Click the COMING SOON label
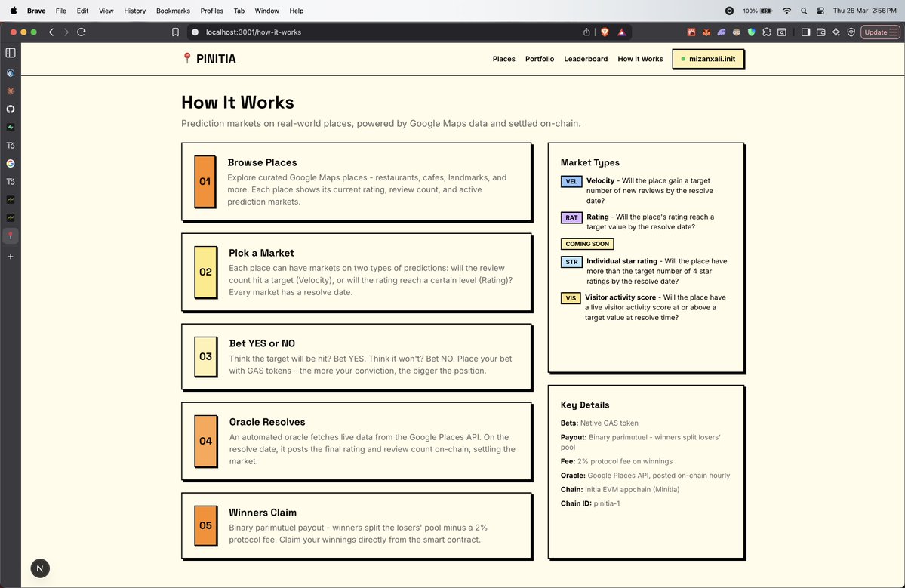This screenshot has width=905, height=588. (x=587, y=244)
